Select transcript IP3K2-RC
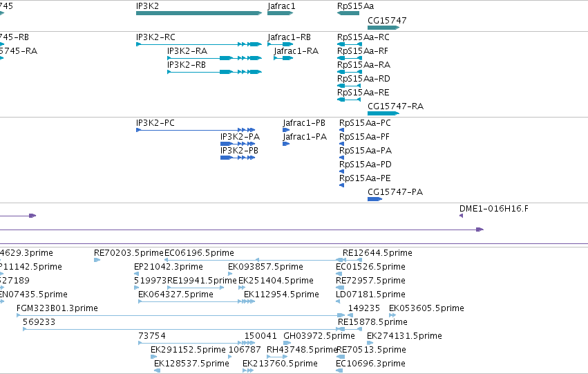 tap(199, 44)
